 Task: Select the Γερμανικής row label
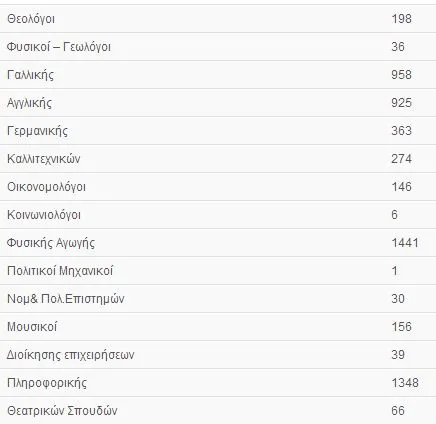point(37,131)
